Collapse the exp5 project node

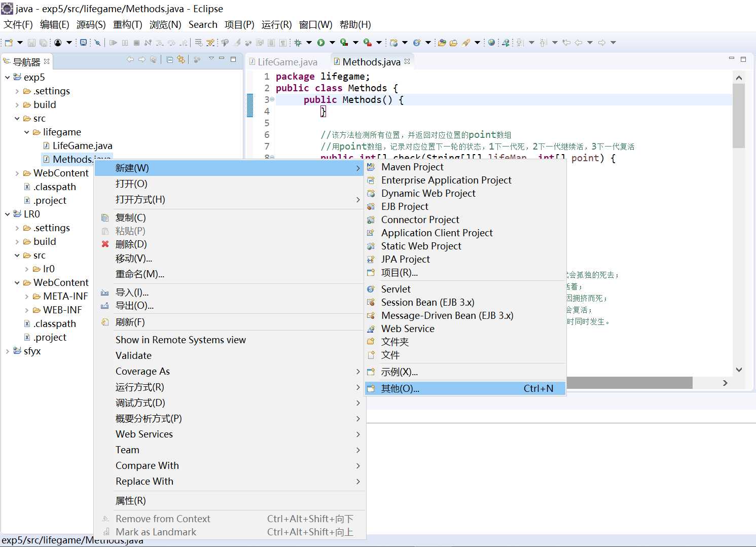[x=8, y=78]
